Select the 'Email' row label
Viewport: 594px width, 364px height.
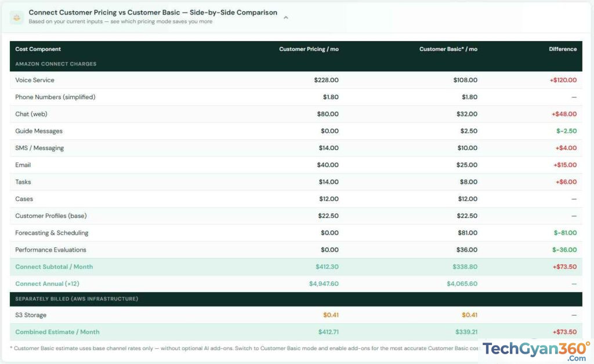tap(23, 165)
